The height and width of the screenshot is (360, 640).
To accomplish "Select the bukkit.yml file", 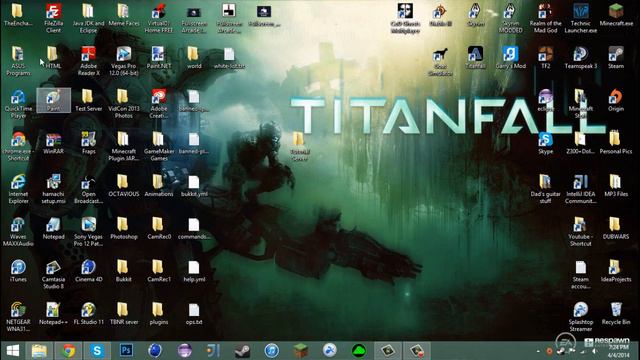I will pos(194,186).
